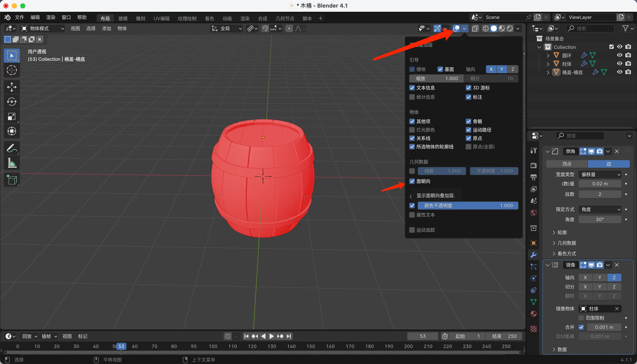Set bevel affect to 顶点 button
This screenshot has height=364, width=637.
click(x=567, y=164)
